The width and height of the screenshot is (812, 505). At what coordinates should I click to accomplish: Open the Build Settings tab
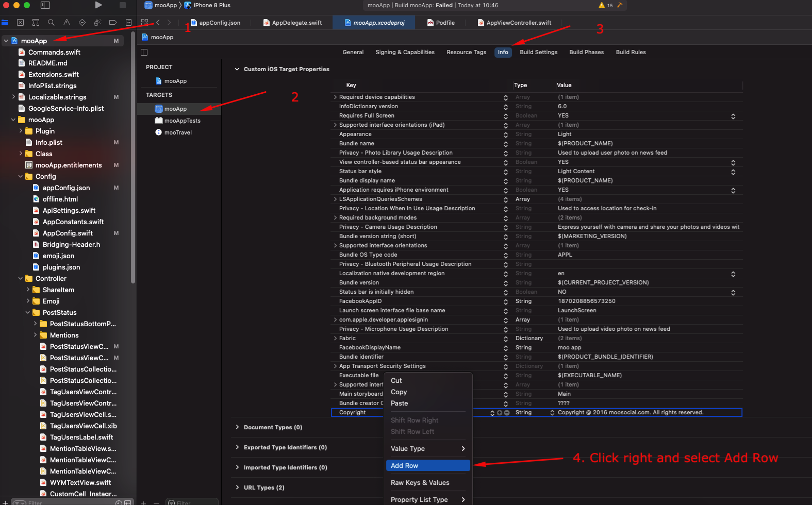coord(539,52)
